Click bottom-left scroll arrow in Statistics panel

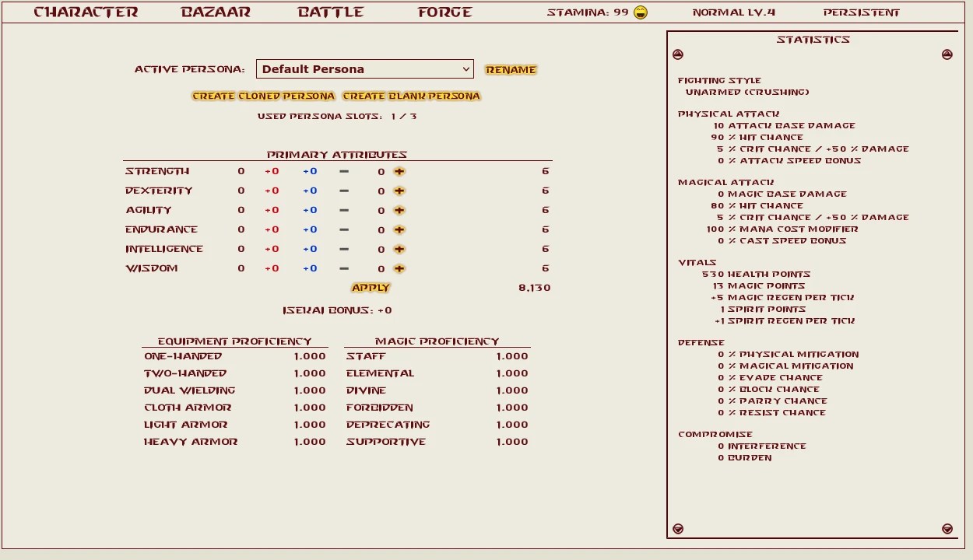tap(678, 529)
